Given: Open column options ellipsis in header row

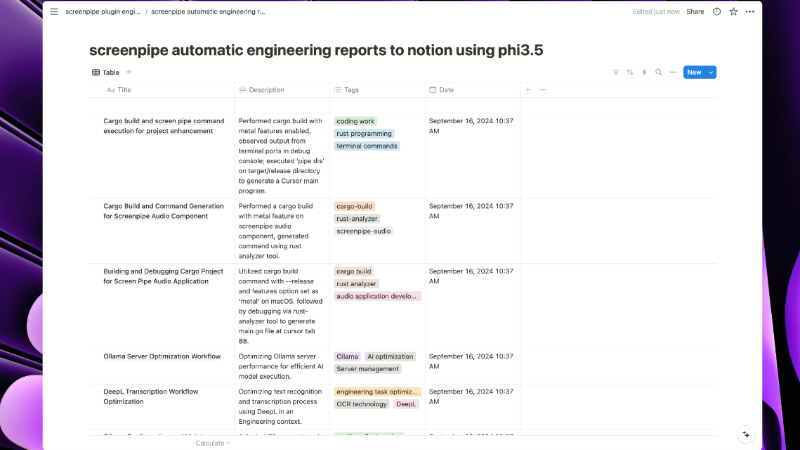Looking at the screenshot, I should 543,90.
